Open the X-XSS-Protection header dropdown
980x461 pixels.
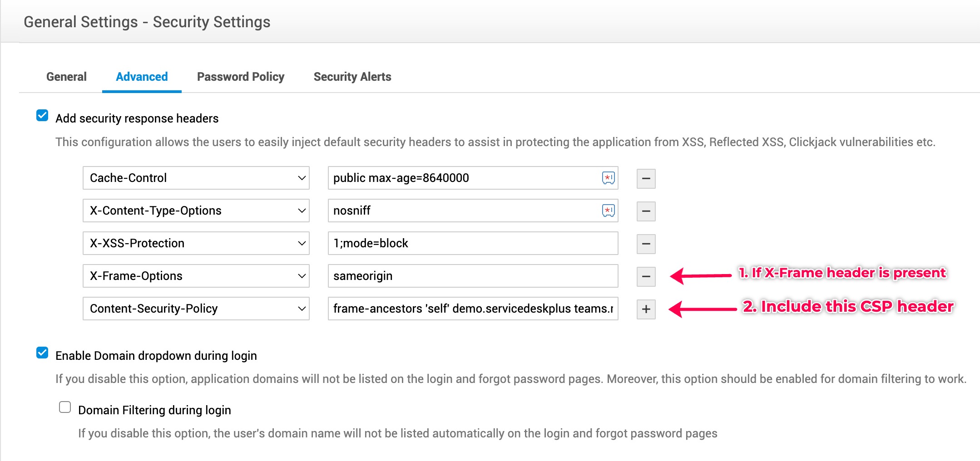click(x=196, y=243)
